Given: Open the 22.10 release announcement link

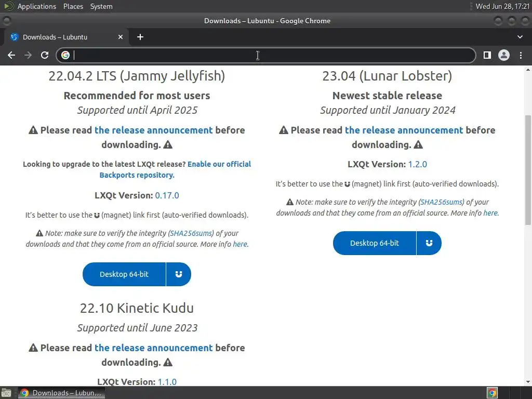Looking at the screenshot, I should click(x=153, y=348).
